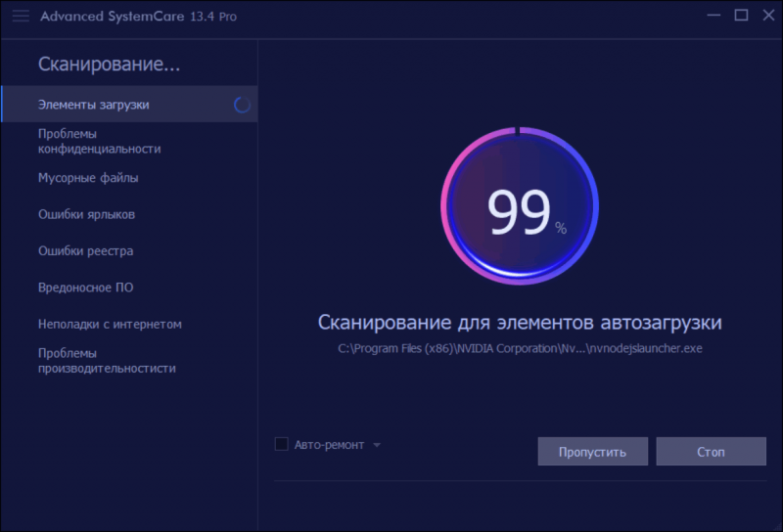
Task: Go to Ошибки реестра item
Action: click(85, 251)
